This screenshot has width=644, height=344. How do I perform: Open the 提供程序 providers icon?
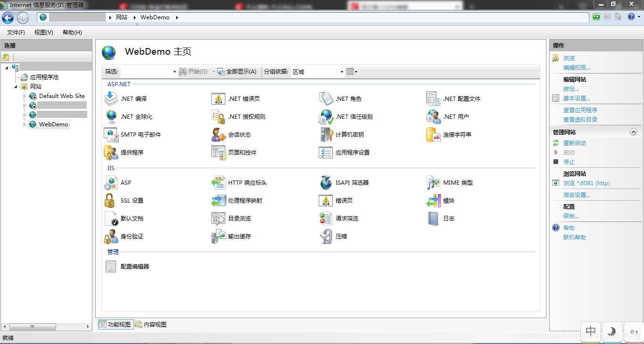[111, 152]
